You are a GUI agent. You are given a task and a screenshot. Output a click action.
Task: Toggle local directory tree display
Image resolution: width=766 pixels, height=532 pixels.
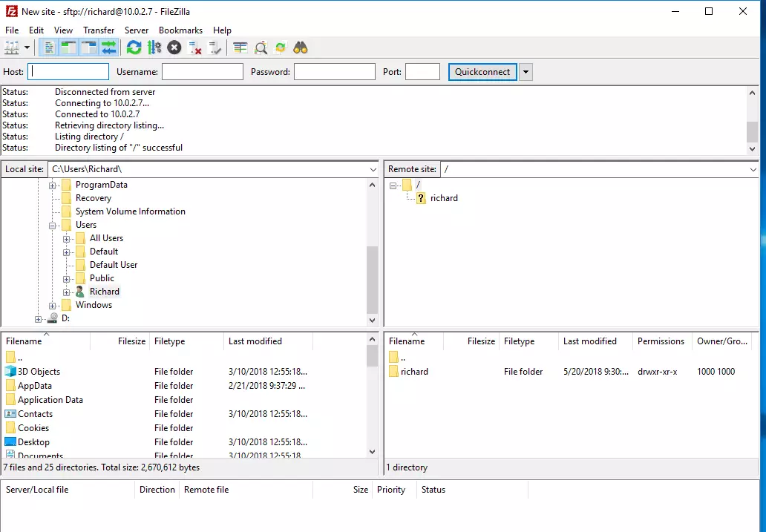pyautogui.click(x=68, y=48)
